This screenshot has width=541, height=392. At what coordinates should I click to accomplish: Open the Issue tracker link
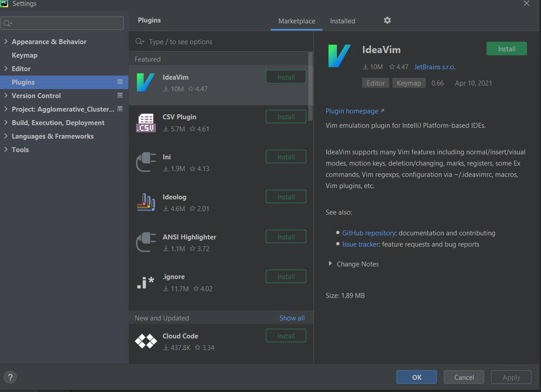point(360,244)
